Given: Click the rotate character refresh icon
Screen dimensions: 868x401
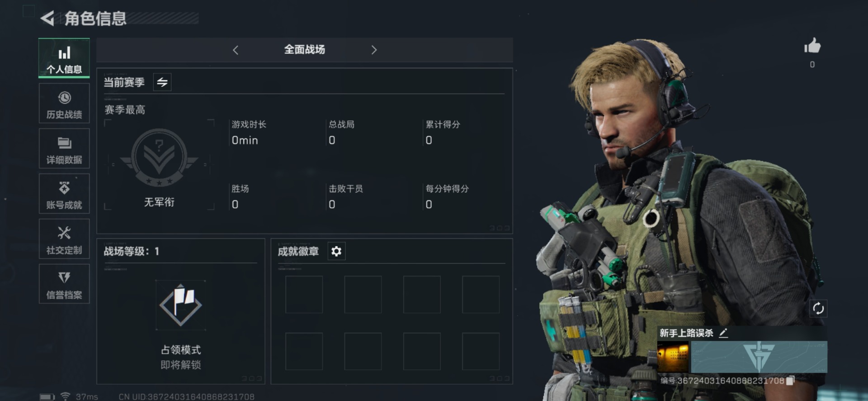Looking at the screenshot, I should [x=818, y=309].
